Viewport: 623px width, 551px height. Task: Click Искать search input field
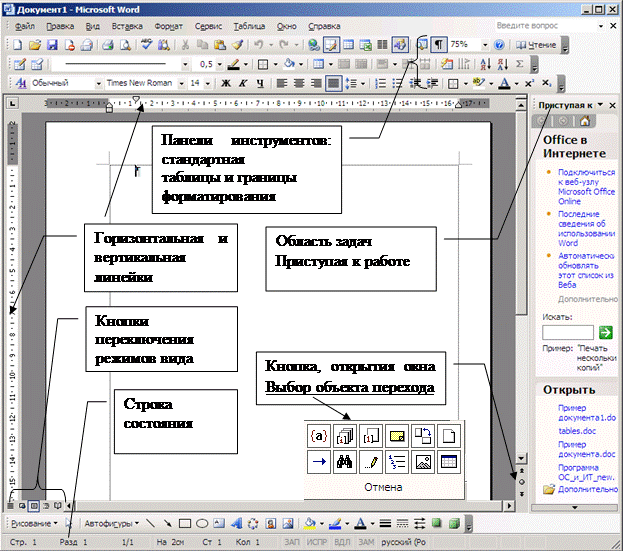coord(568,332)
